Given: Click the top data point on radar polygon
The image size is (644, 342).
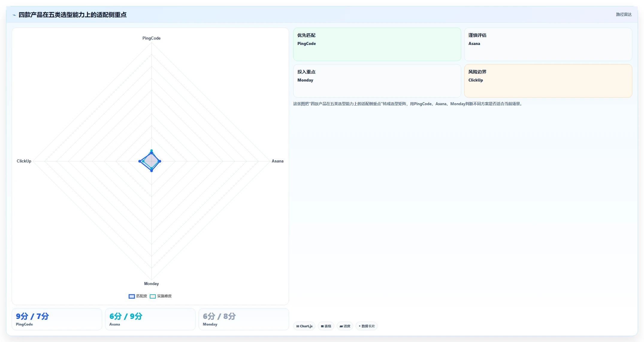Looking at the screenshot, I should pos(152,150).
